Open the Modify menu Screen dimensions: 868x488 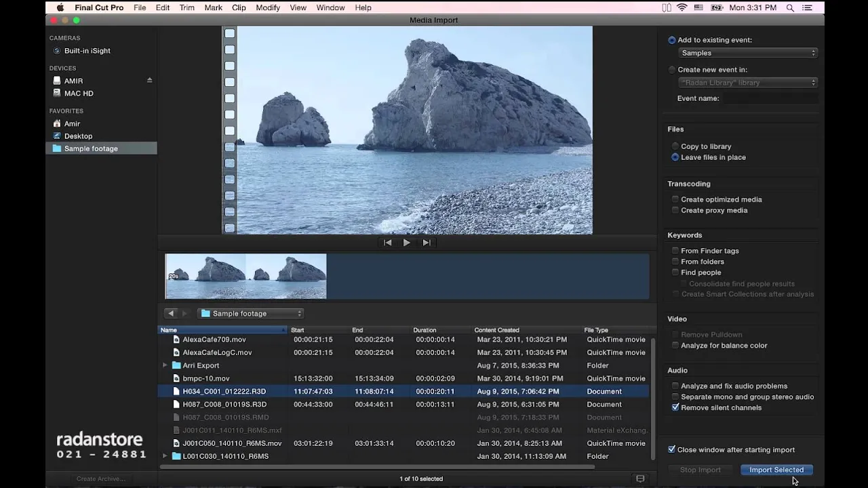(x=268, y=7)
